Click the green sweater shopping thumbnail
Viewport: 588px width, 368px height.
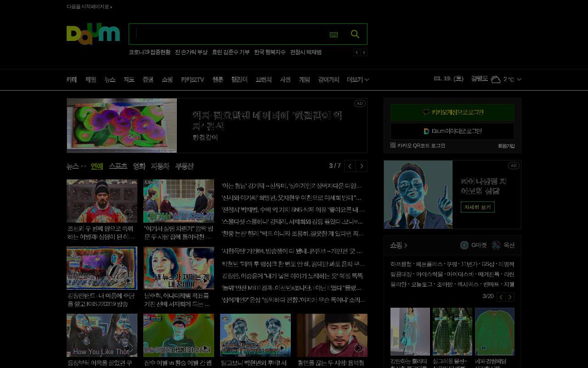494,332
